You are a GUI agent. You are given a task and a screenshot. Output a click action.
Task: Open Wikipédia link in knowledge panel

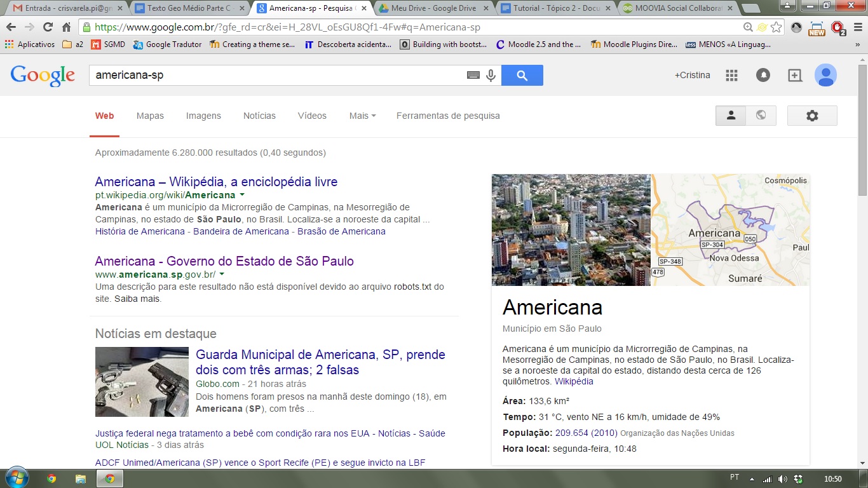click(574, 381)
